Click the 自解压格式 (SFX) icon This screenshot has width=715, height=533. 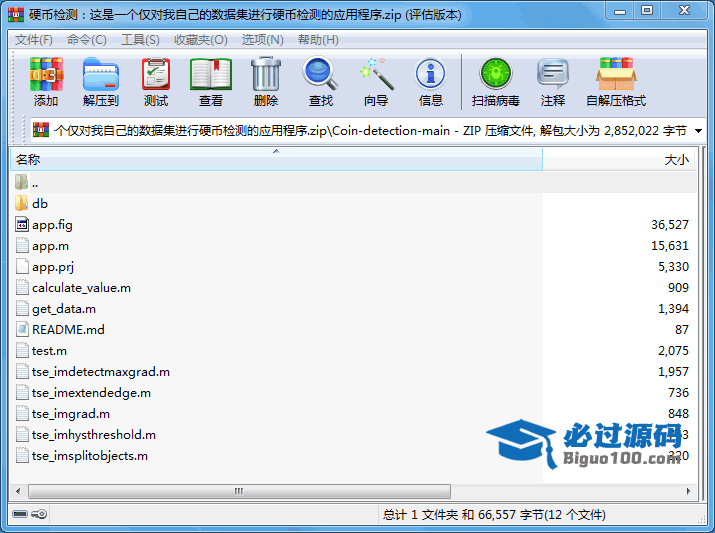(616, 74)
